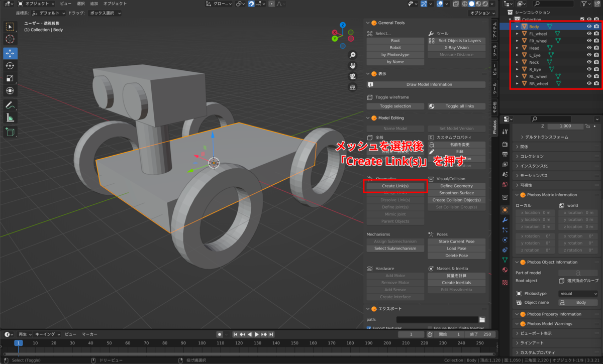Click the Z scale 1.000 value field
The image size is (603, 364).
565,126
